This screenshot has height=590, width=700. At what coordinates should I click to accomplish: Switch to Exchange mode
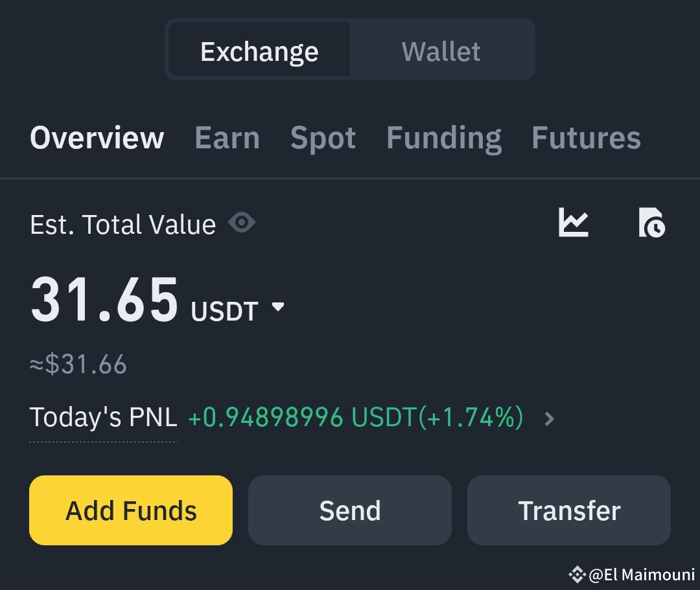pyautogui.click(x=259, y=51)
